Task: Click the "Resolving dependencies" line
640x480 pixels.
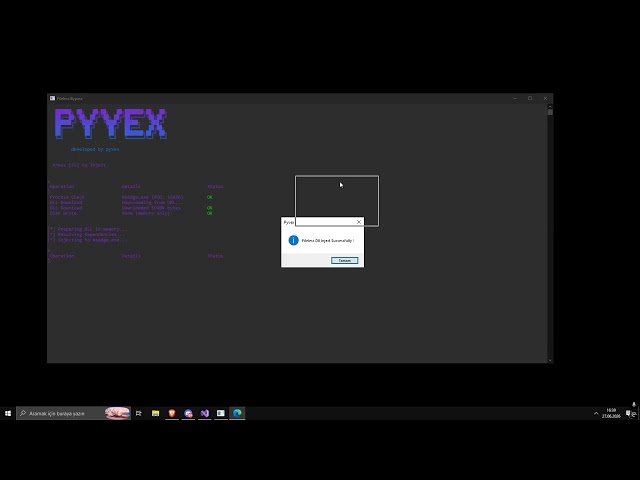Action: (87, 235)
